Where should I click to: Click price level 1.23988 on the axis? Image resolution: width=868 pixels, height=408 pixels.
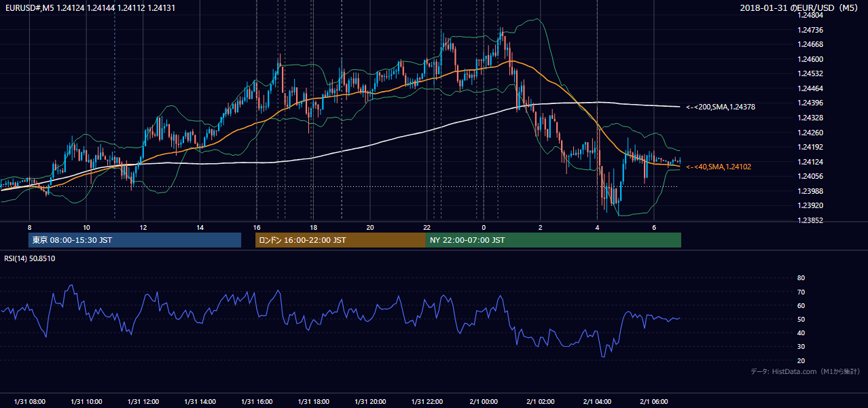coord(810,191)
